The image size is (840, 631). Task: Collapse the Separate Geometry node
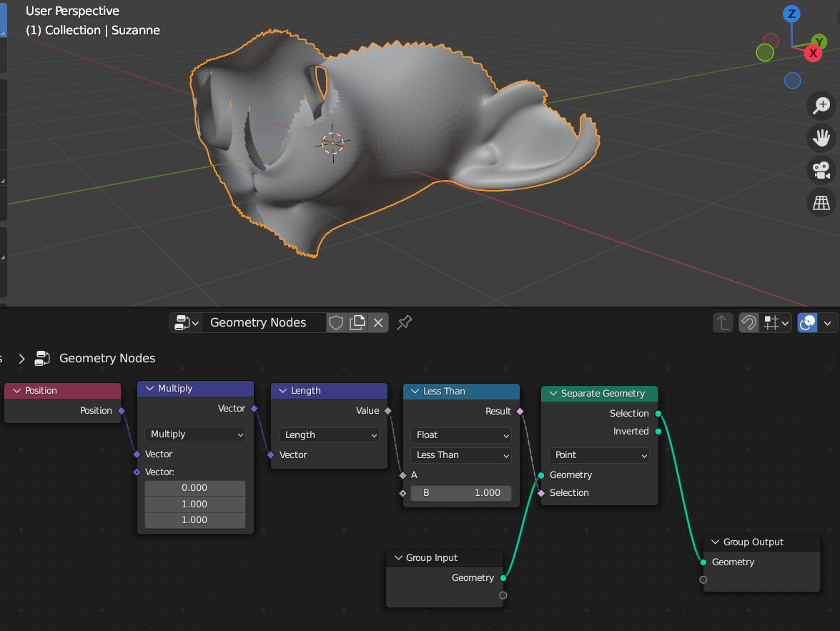point(553,393)
